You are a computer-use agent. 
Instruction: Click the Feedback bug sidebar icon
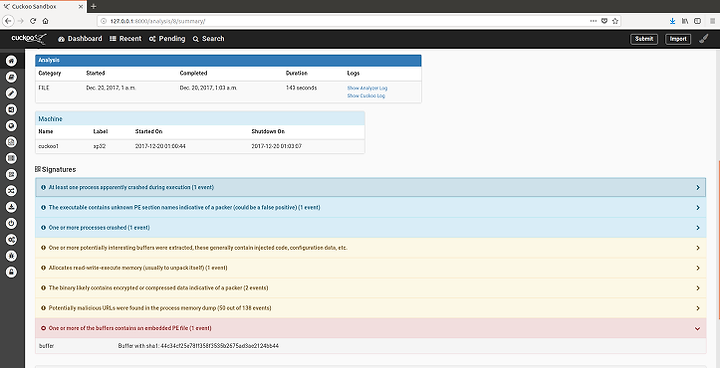coord(11,255)
